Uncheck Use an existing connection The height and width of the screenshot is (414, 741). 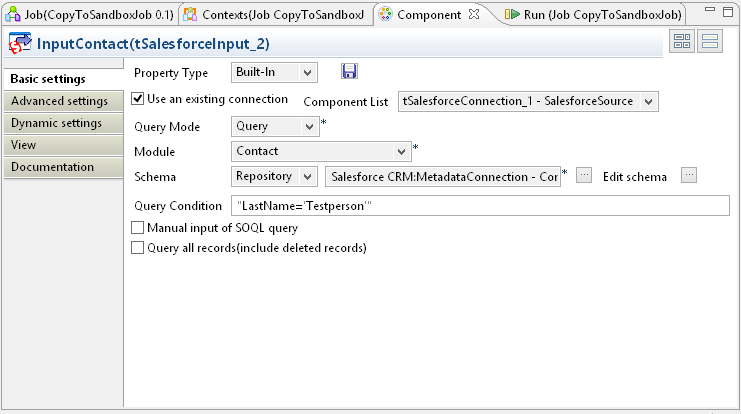[139, 99]
